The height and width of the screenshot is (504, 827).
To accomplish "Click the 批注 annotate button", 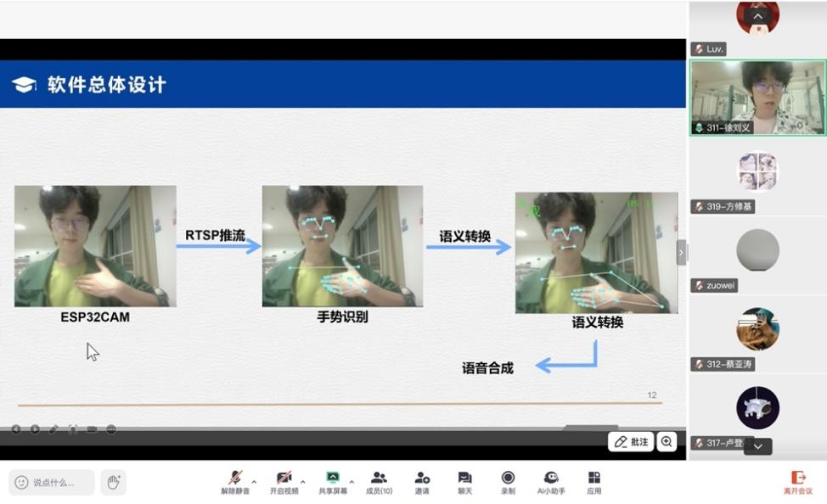I will [x=631, y=442].
